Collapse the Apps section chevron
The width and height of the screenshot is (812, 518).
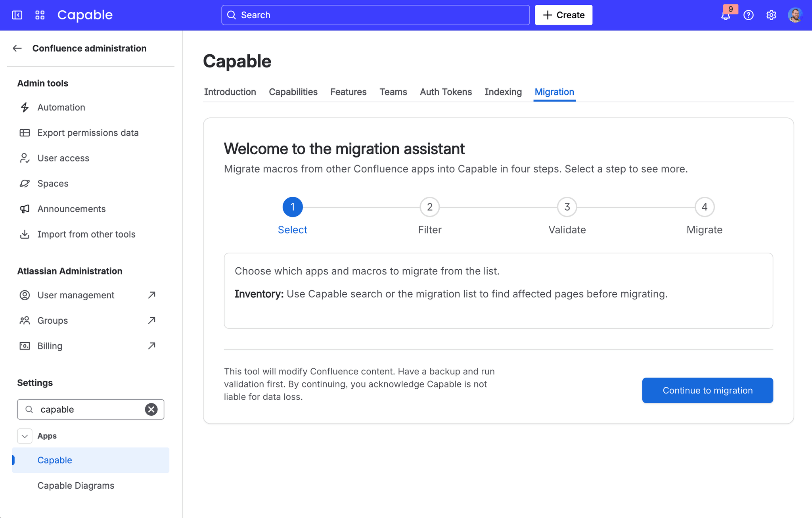(25, 436)
